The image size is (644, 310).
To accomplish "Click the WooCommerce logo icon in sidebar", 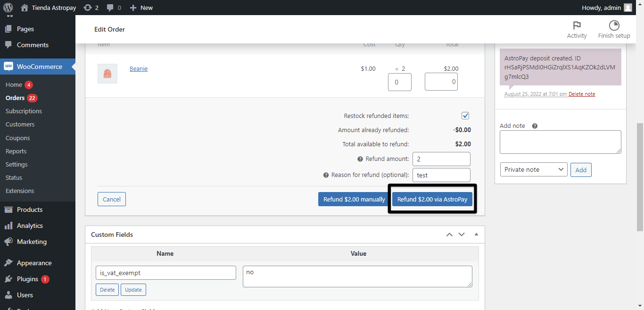I will click(8, 67).
